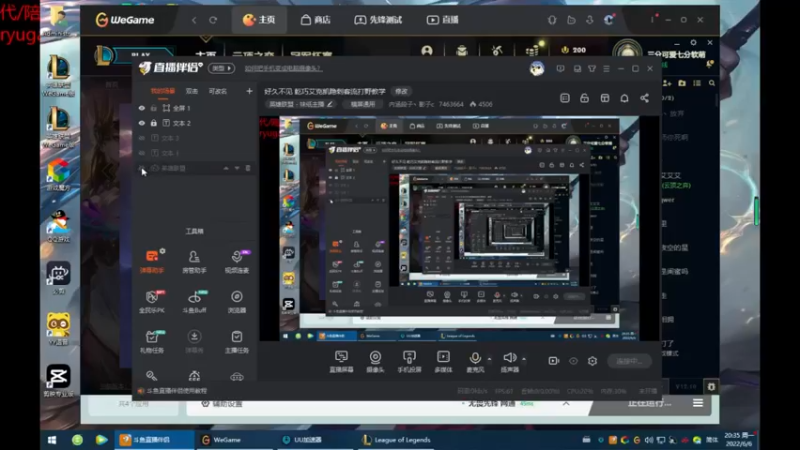Click the UFO-shaped tool icon
This screenshot has height=450, width=800.
pyautogui.click(x=237, y=377)
